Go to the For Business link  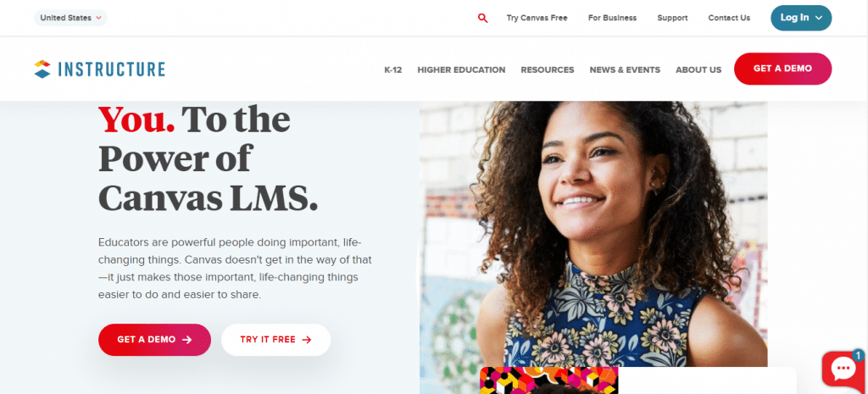pos(612,18)
